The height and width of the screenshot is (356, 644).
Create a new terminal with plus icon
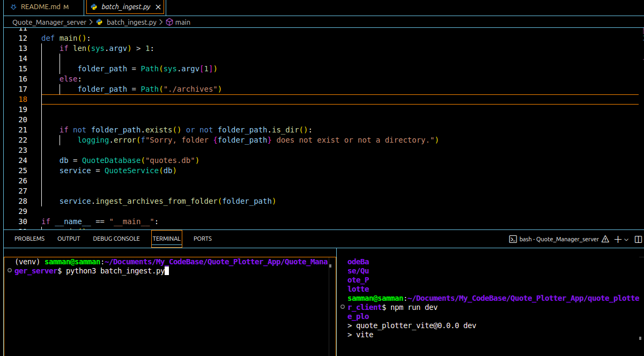(618, 239)
